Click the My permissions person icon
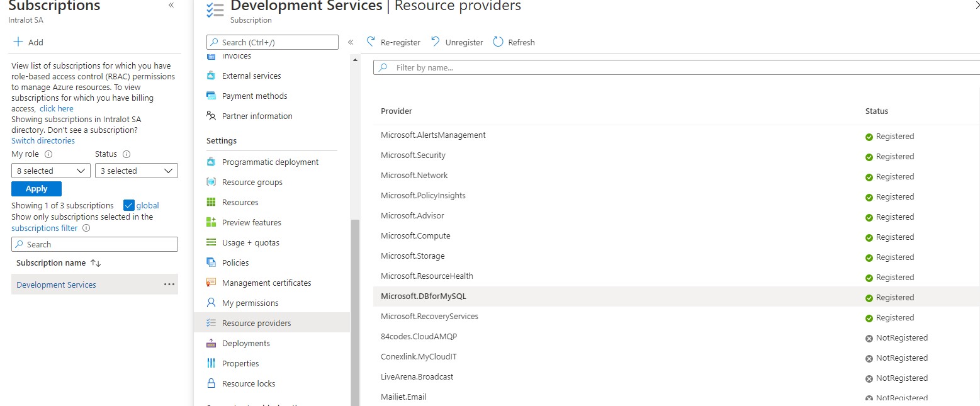The width and height of the screenshot is (980, 406). (211, 303)
